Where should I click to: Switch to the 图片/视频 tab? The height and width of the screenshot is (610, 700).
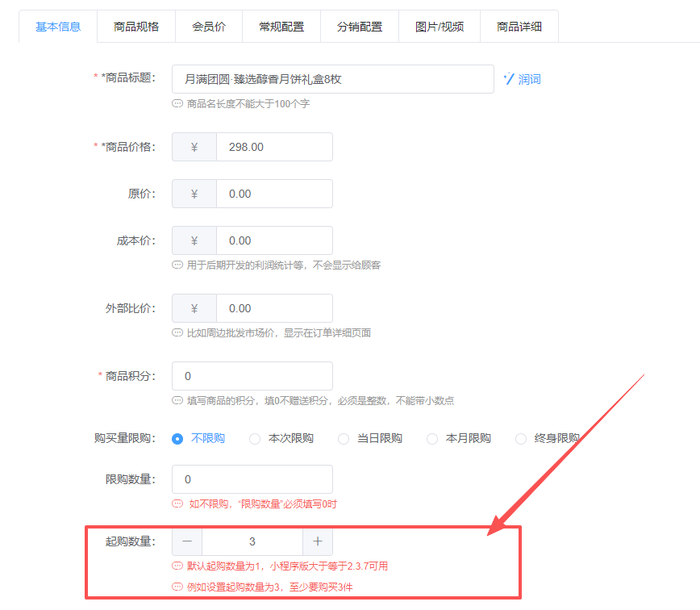point(440,27)
